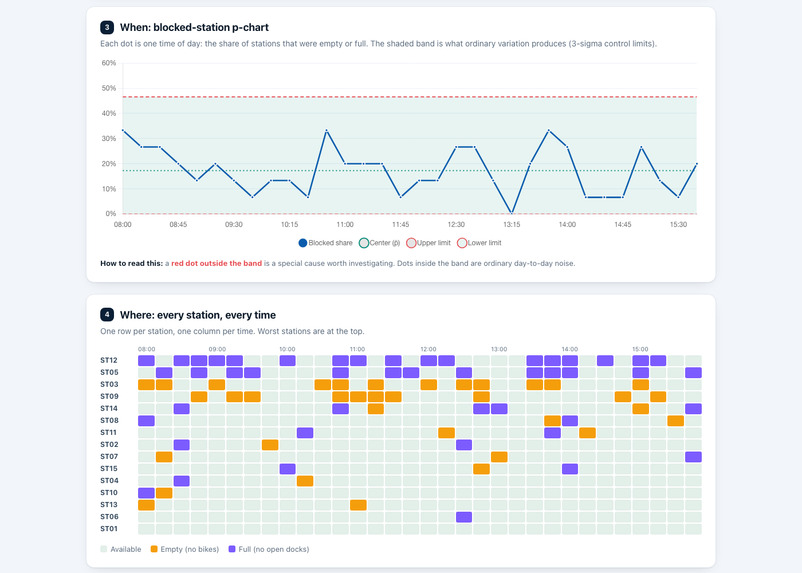Click the ST11 empty cell at 12:15

pyautogui.click(x=447, y=433)
